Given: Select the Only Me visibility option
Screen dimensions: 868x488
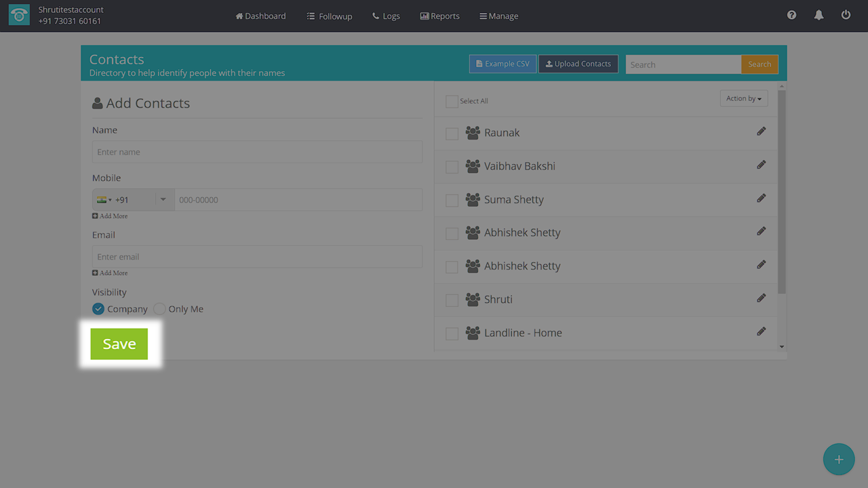Looking at the screenshot, I should point(159,309).
